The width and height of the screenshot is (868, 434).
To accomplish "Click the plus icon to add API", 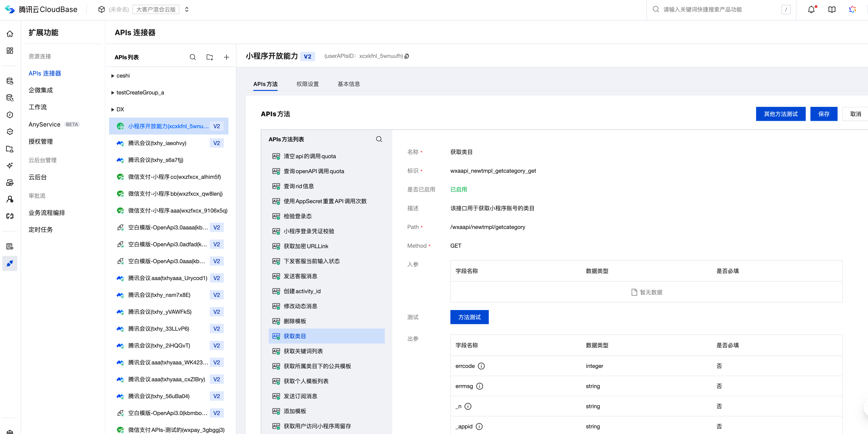I will pos(226,57).
